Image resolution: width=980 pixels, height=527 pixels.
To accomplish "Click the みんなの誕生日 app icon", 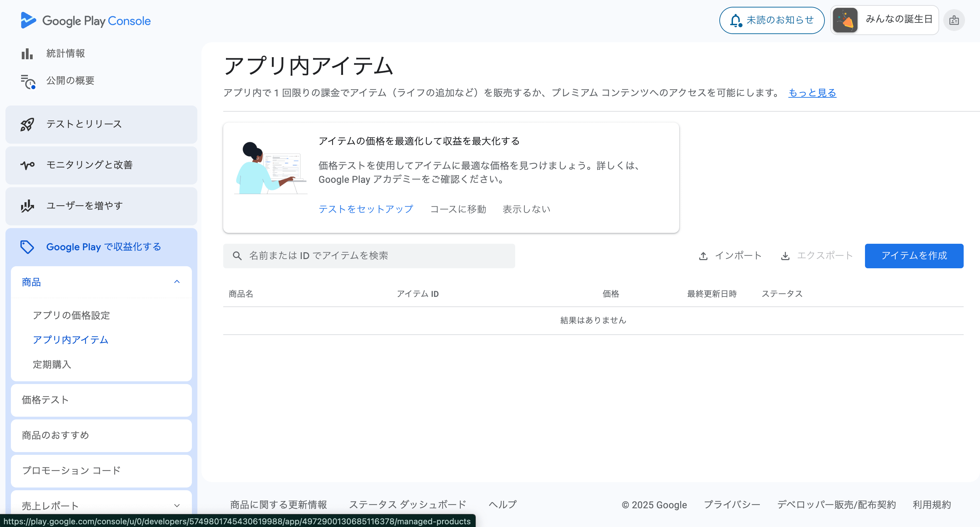I will (x=845, y=20).
